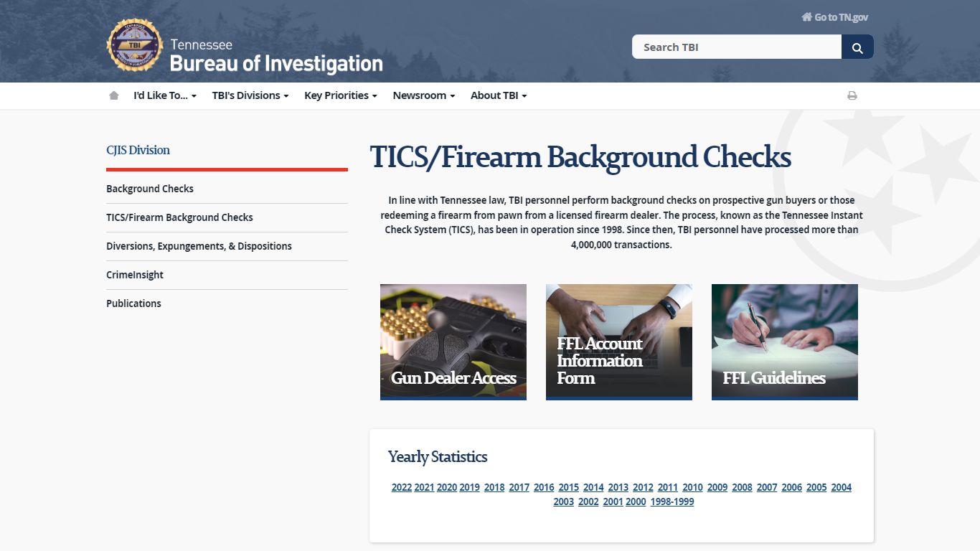Open 2011 yearly statistics
The height and width of the screenshot is (551, 980).
[x=667, y=487]
